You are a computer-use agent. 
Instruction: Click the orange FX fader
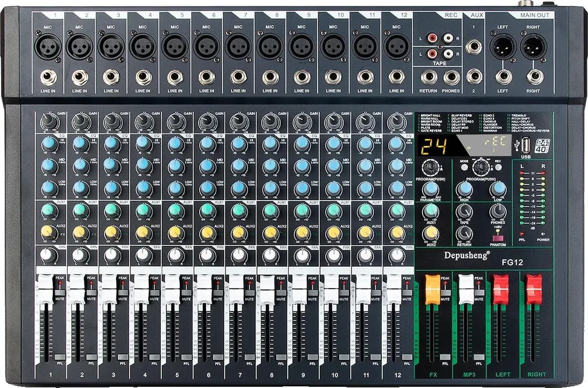click(432, 289)
